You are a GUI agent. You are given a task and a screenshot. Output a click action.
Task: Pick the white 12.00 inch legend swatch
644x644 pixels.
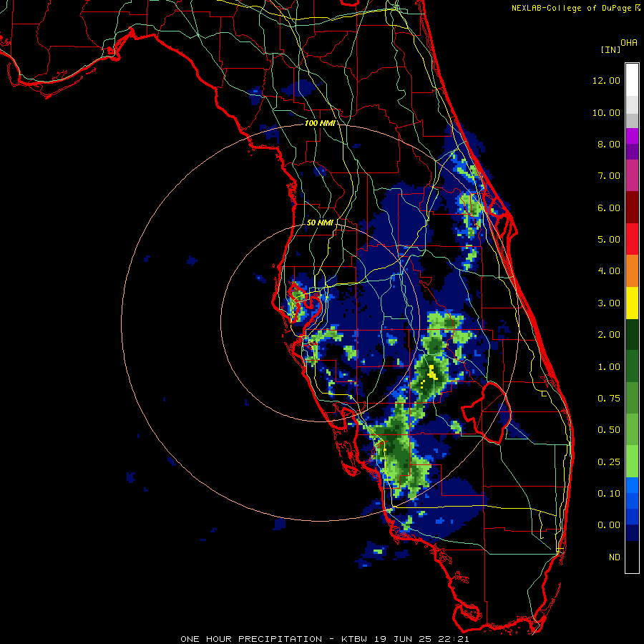coord(632,80)
